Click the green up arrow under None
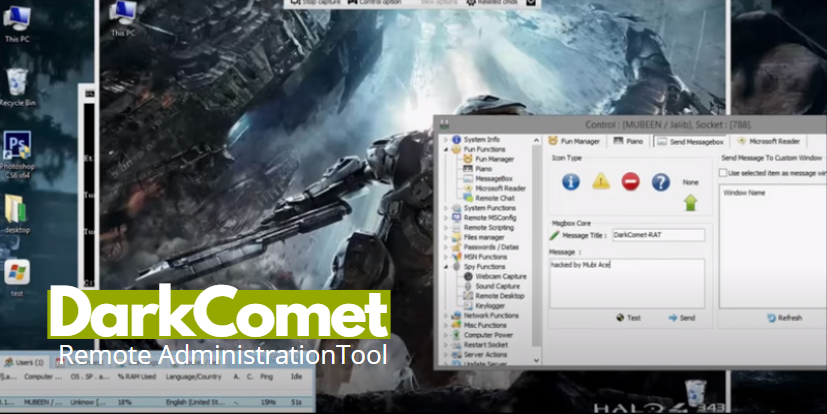 [690, 203]
